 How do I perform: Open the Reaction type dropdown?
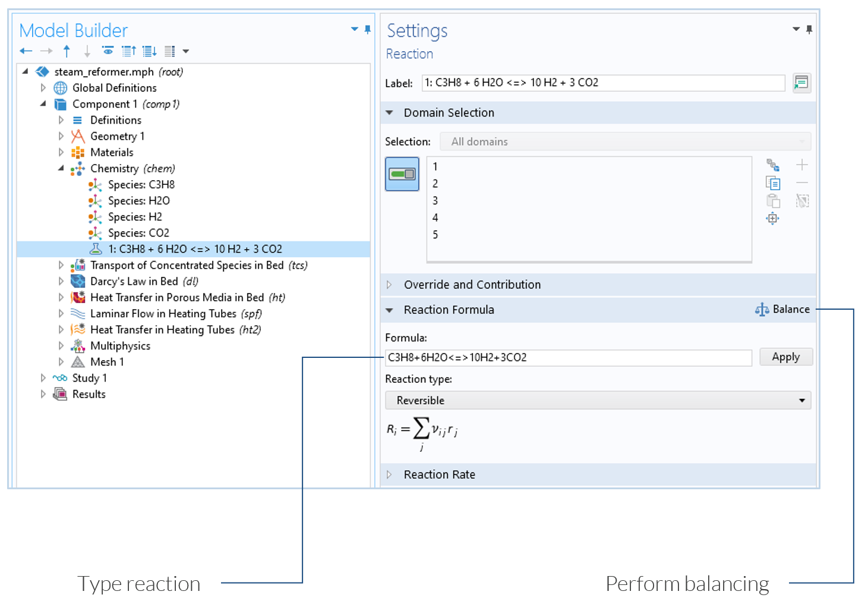coord(598,401)
